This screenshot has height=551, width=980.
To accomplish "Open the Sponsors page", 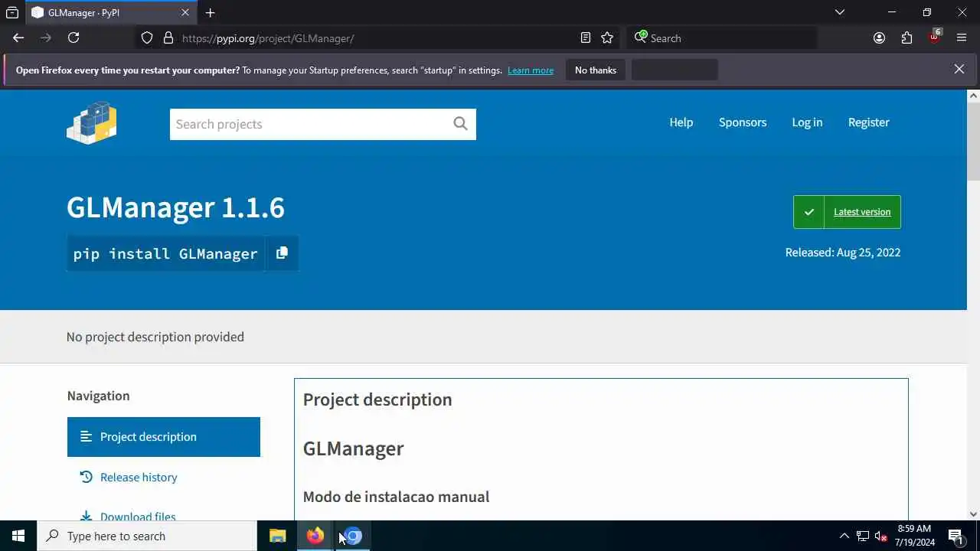I will (743, 122).
